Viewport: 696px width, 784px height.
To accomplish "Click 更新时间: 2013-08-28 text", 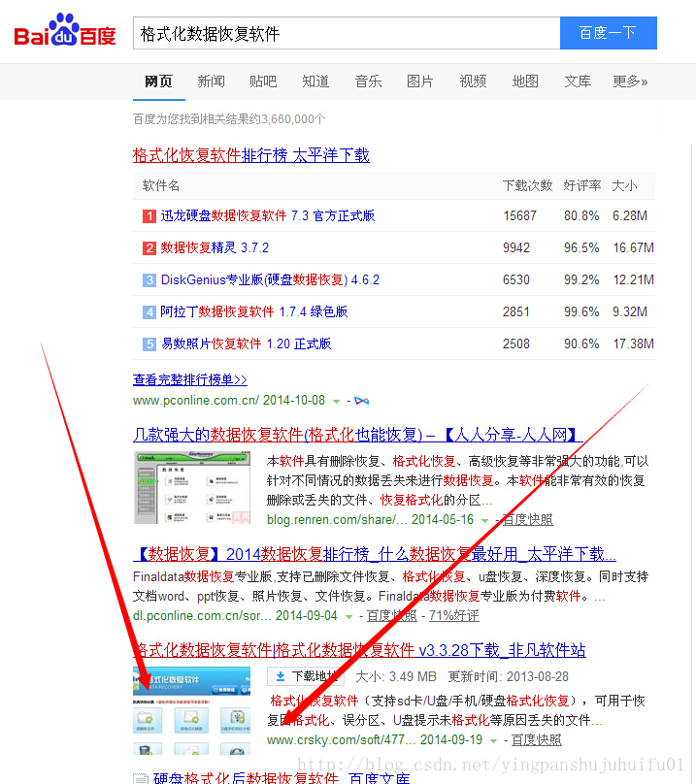I will click(509, 676).
